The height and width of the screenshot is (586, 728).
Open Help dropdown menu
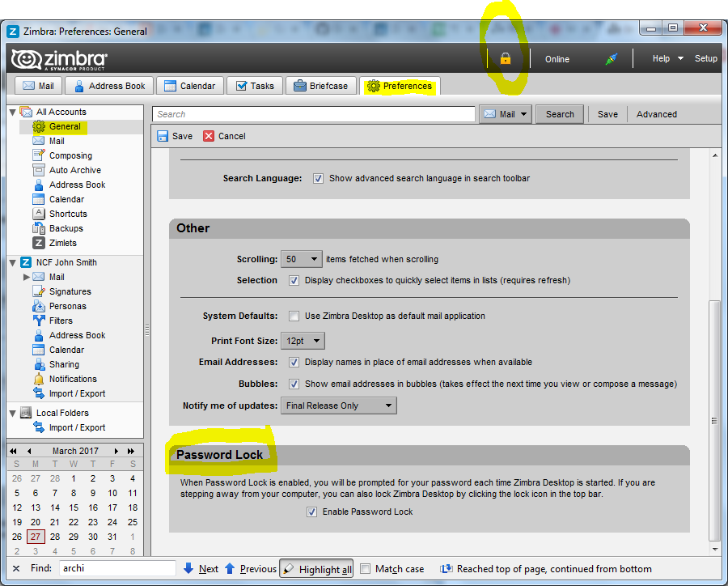[x=667, y=58]
